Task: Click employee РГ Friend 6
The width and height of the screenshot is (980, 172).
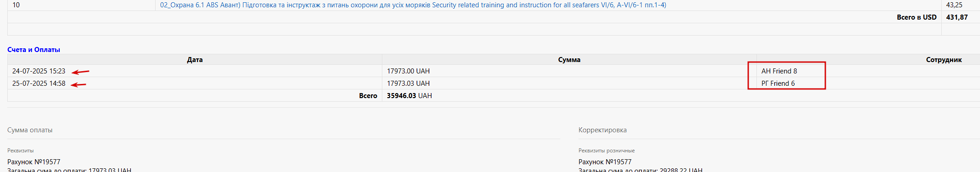Action: (778, 83)
